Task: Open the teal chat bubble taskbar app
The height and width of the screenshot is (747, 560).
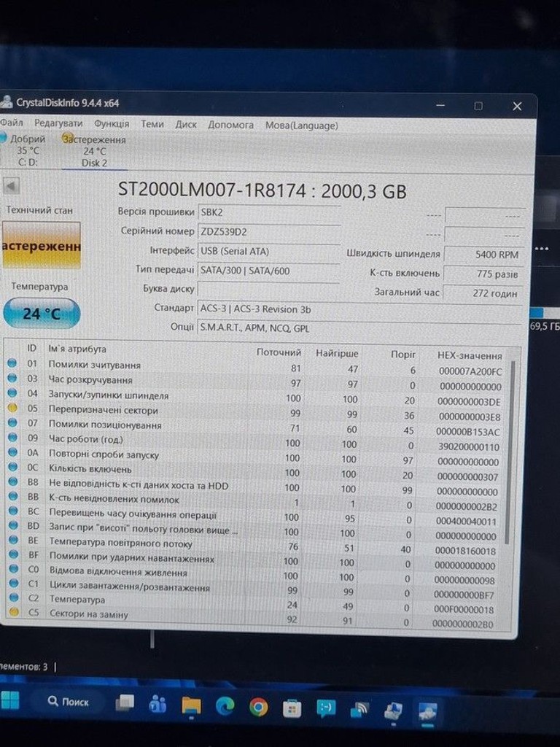Action: pos(326,709)
